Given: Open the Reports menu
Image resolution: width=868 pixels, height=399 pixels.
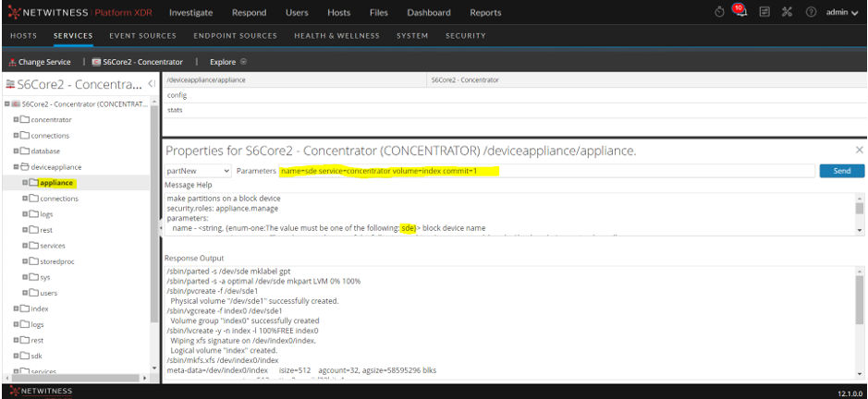Looking at the screenshot, I should (x=485, y=12).
